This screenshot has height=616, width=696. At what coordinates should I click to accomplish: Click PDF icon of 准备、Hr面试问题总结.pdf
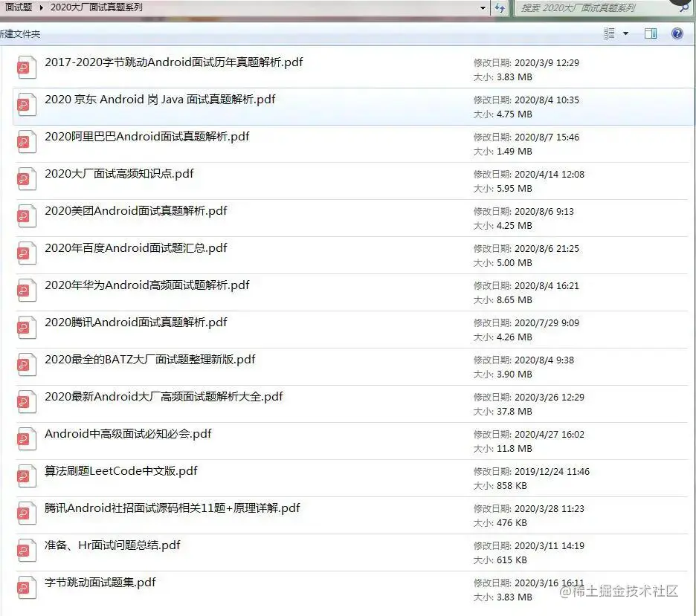click(x=26, y=551)
